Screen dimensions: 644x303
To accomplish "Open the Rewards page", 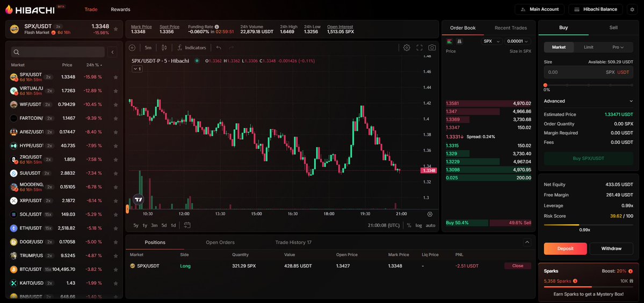I will (120, 10).
